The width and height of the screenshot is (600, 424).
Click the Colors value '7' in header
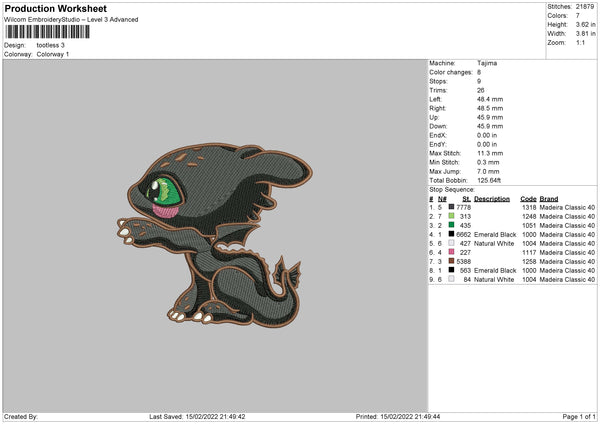pos(578,16)
